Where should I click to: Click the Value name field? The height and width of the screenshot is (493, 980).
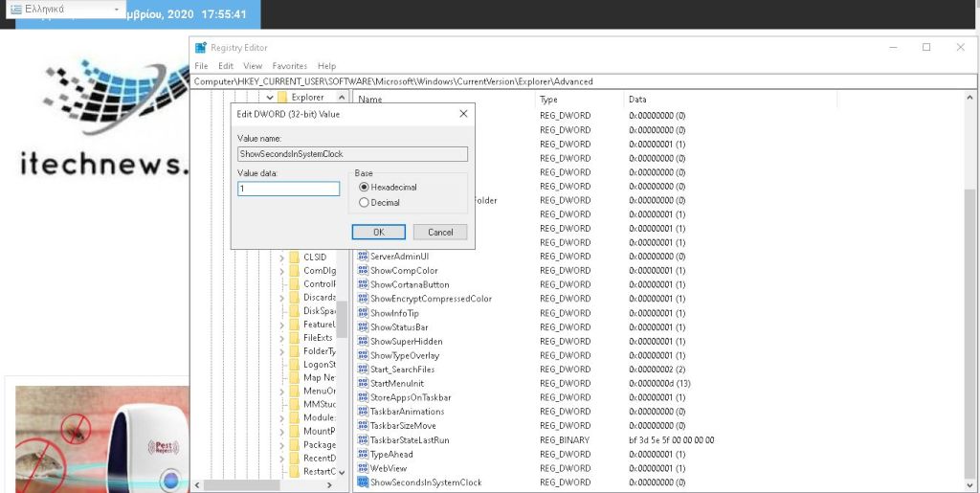[x=352, y=154]
